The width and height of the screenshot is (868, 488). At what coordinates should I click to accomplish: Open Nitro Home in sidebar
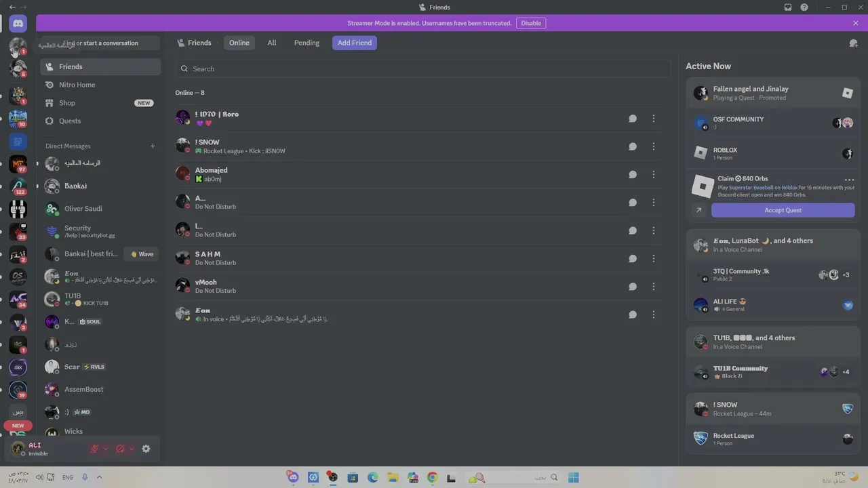click(100, 85)
